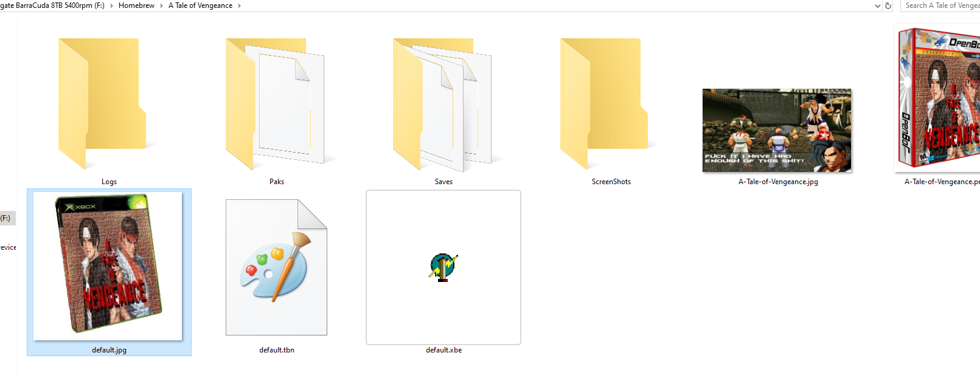Open the ScreenShots folder icon
Screen dimensions: 980x378
(604, 103)
